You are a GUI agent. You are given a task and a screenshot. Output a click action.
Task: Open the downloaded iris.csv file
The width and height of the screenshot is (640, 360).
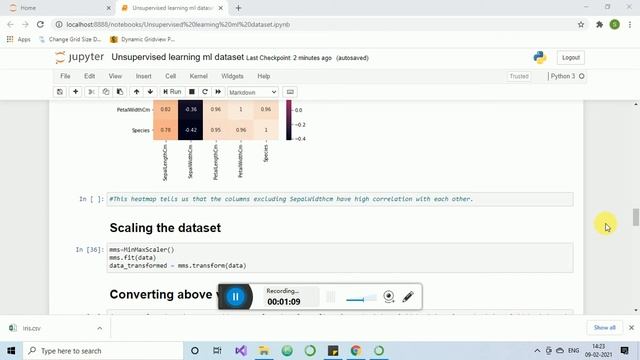click(32, 328)
